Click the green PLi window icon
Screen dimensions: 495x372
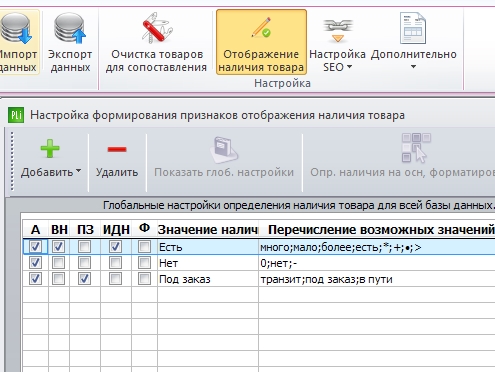16,115
